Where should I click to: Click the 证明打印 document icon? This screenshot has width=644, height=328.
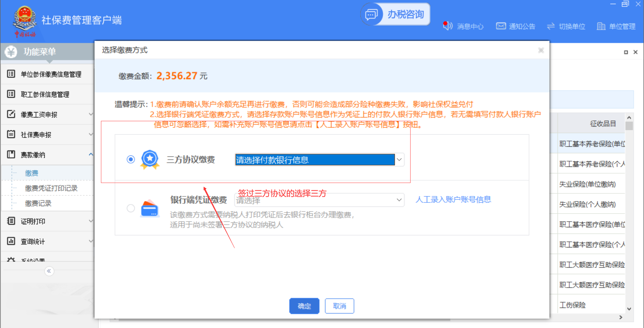pos(11,221)
